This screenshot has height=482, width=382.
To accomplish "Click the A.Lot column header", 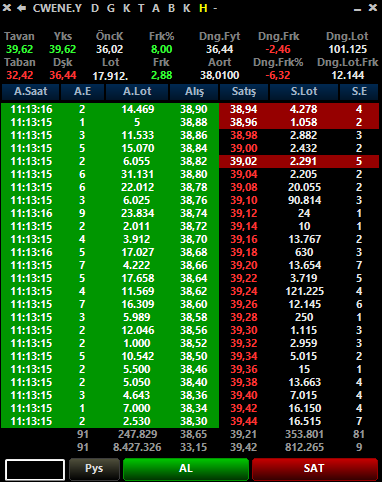I will (137, 92).
